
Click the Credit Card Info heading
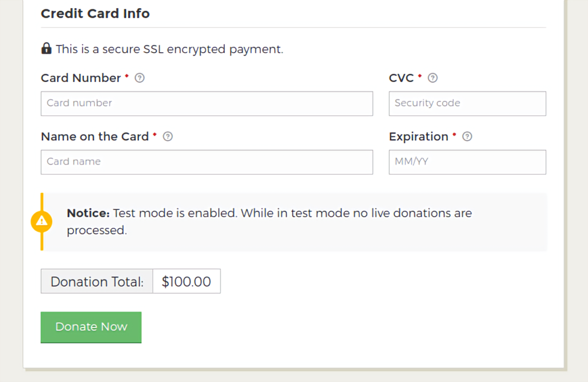[95, 14]
